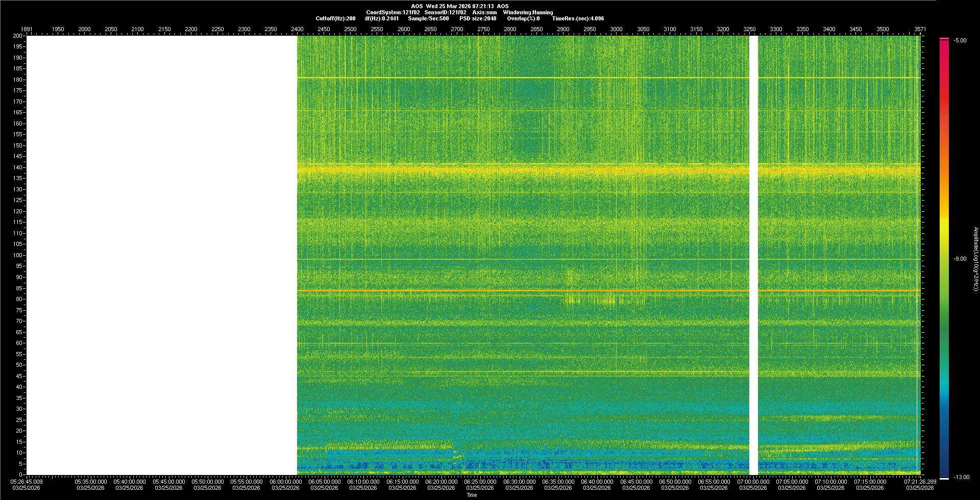The image size is (980, 500).
Task: Click the 05:35:00.000 time tick label
Action: click(x=91, y=482)
